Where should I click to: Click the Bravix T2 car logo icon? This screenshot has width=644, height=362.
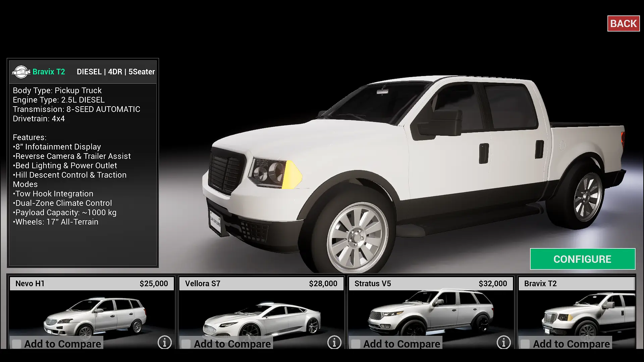21,72
